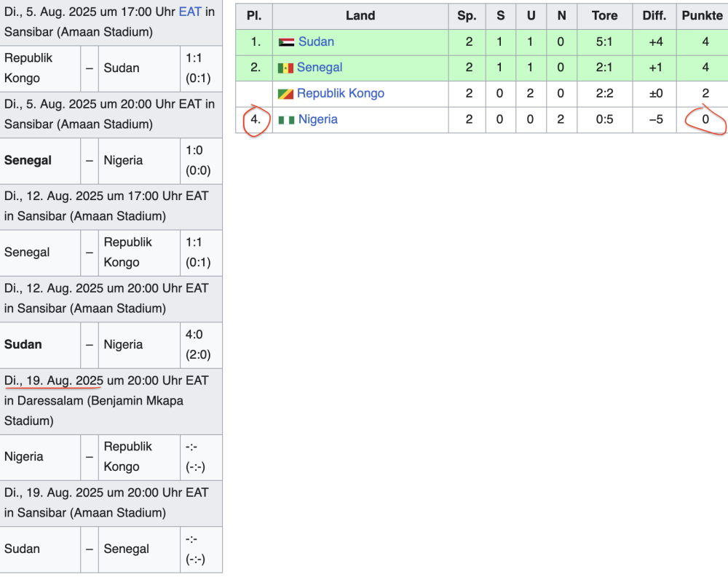The height and width of the screenshot is (577, 728).
Task: Click the Nigeria flag icon
Action: coord(286,120)
